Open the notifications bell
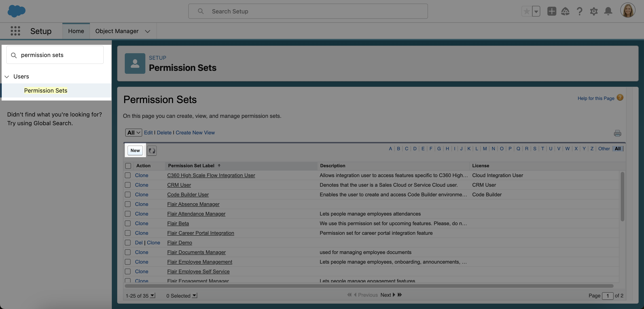 point(608,11)
